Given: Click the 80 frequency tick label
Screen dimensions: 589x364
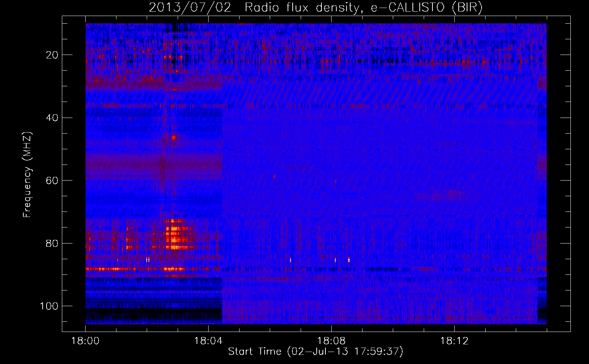Looking at the screenshot, I should pyautogui.click(x=52, y=243).
